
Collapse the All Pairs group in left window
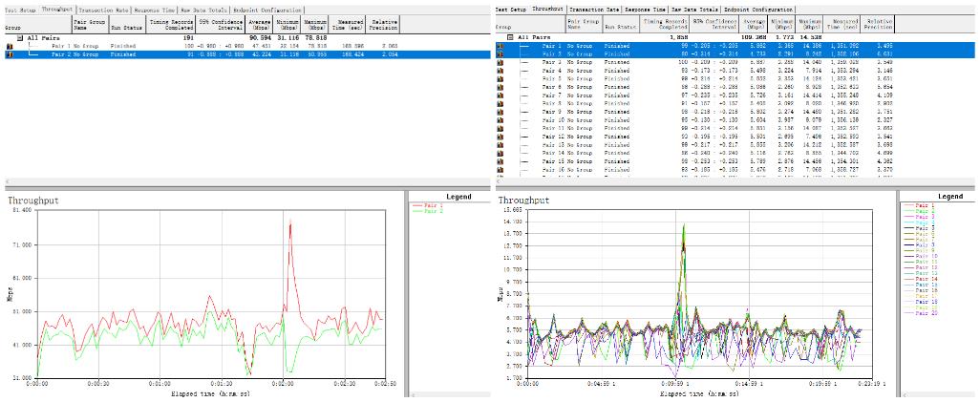[x=20, y=38]
